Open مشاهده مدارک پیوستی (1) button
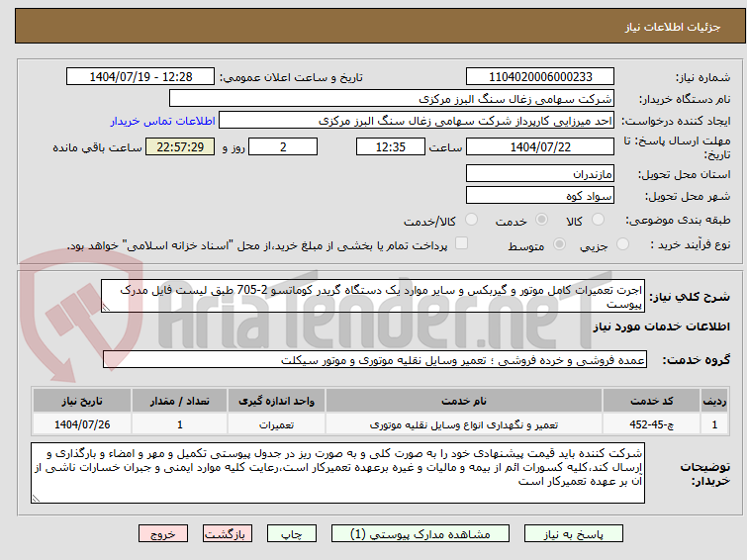Image resolution: width=747 pixels, height=560 pixels. [x=420, y=534]
